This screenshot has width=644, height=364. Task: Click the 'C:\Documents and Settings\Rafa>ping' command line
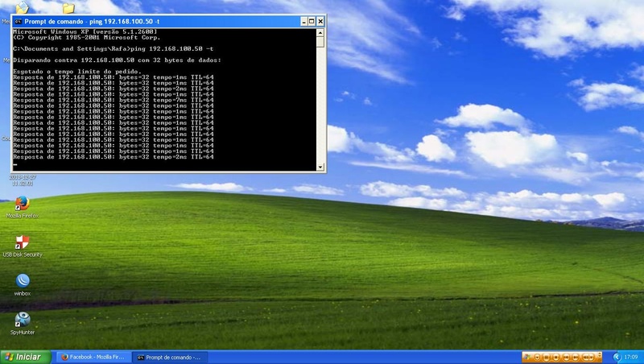coord(113,48)
